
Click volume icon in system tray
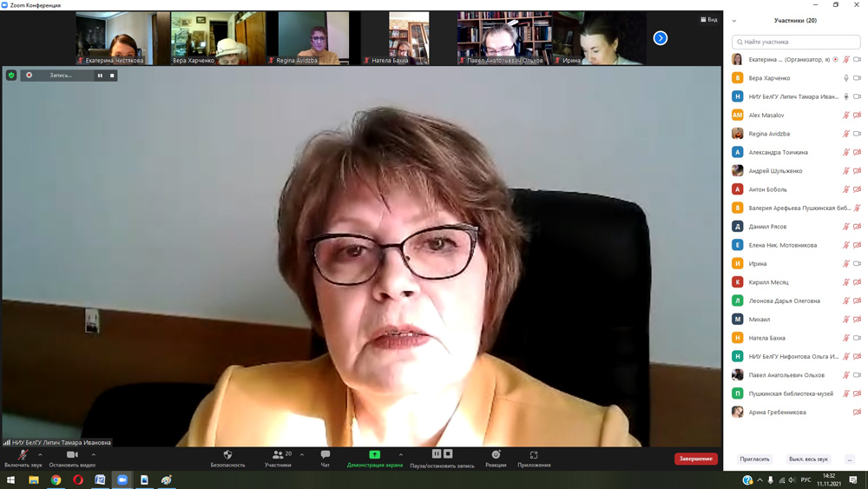click(x=792, y=479)
